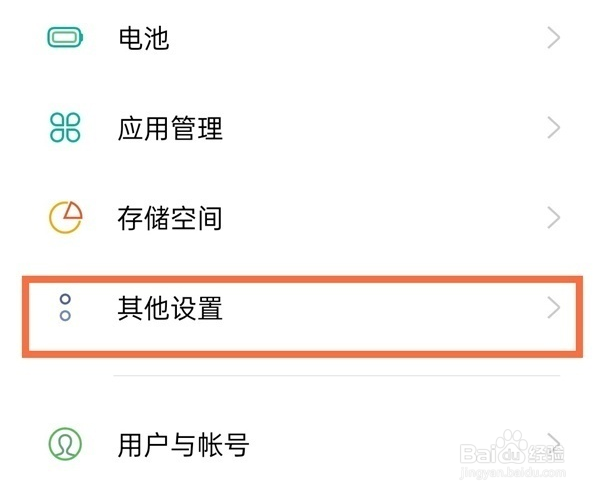This screenshot has width=600, height=494.
Task: Tap blank space in the 应用管理 row
Action: coord(380,129)
